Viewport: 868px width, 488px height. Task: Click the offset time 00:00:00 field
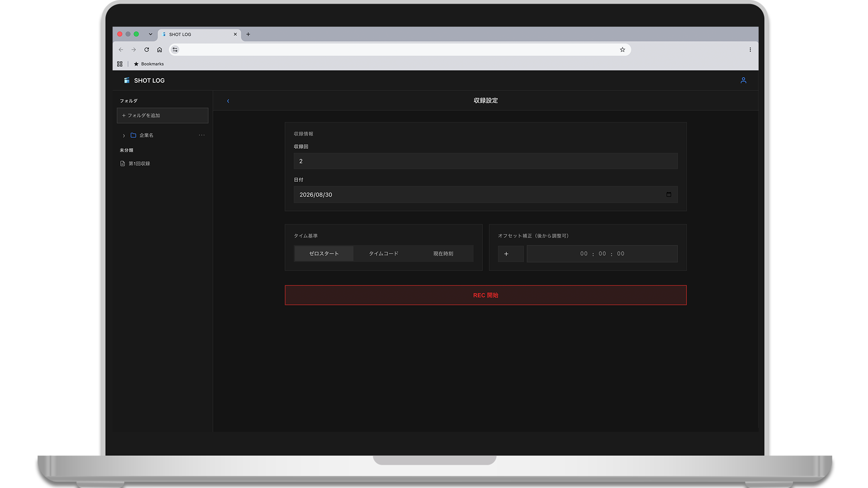pos(602,254)
